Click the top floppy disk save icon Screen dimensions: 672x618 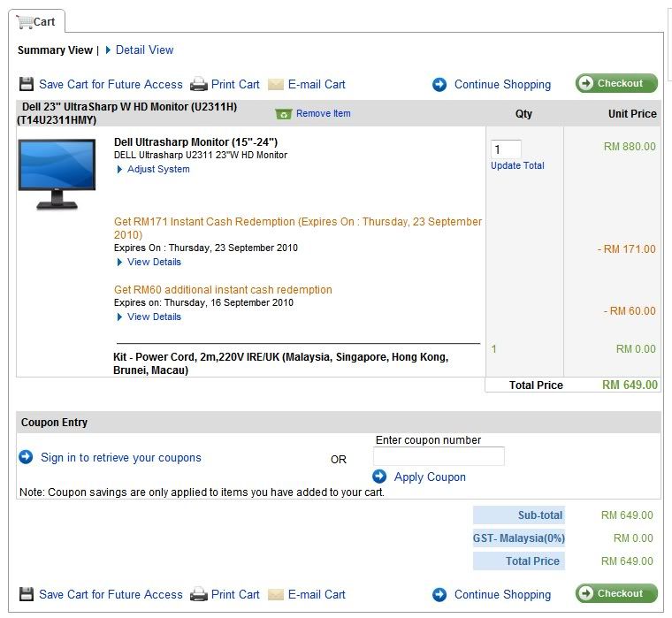(27, 85)
